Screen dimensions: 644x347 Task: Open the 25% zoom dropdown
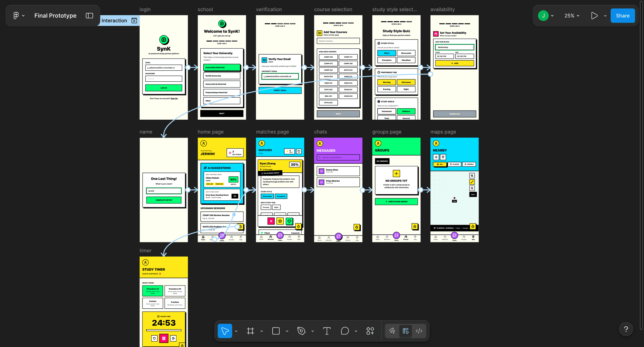coord(572,16)
